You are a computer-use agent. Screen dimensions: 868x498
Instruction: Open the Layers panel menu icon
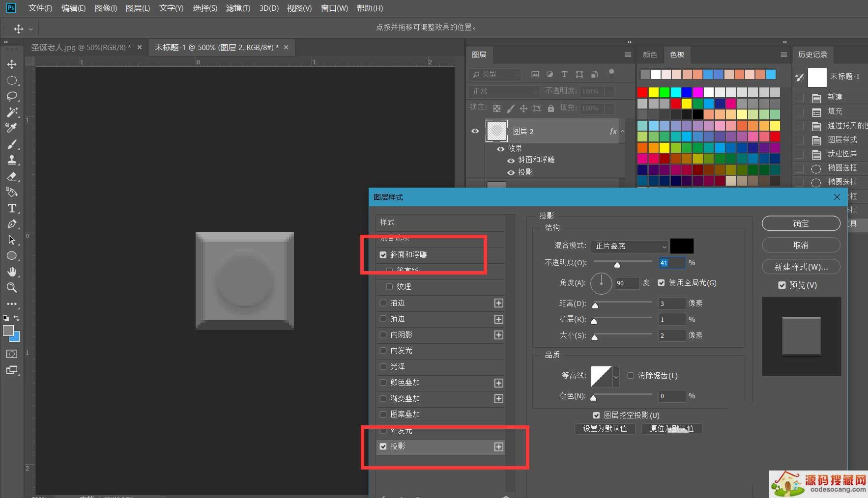pyautogui.click(x=628, y=55)
